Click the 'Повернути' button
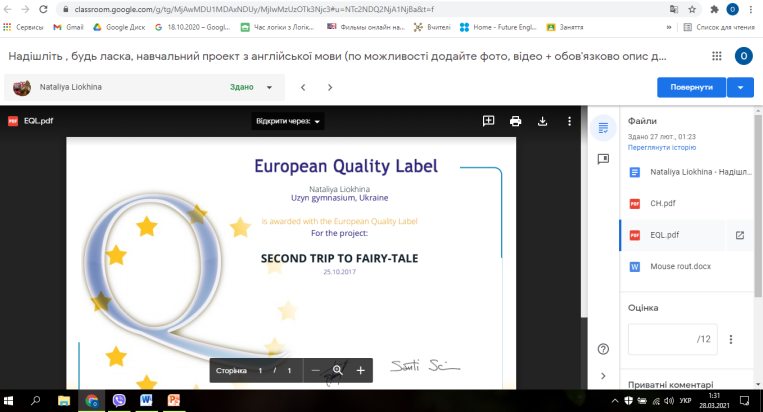This screenshot has width=763, height=412. (x=691, y=88)
